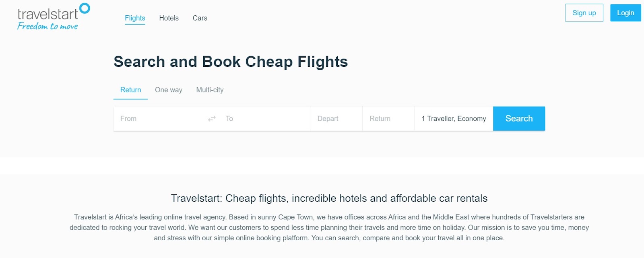Screen dimensions: 644x258
Task: Click the blue Login button
Action: click(x=625, y=13)
